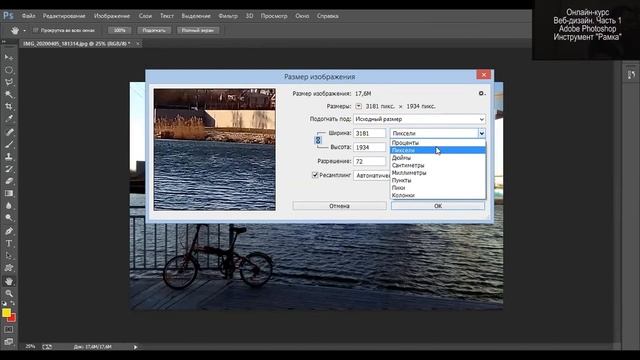Toggle the constrain proportions chain link
This screenshot has width=640, height=360.
318,140
